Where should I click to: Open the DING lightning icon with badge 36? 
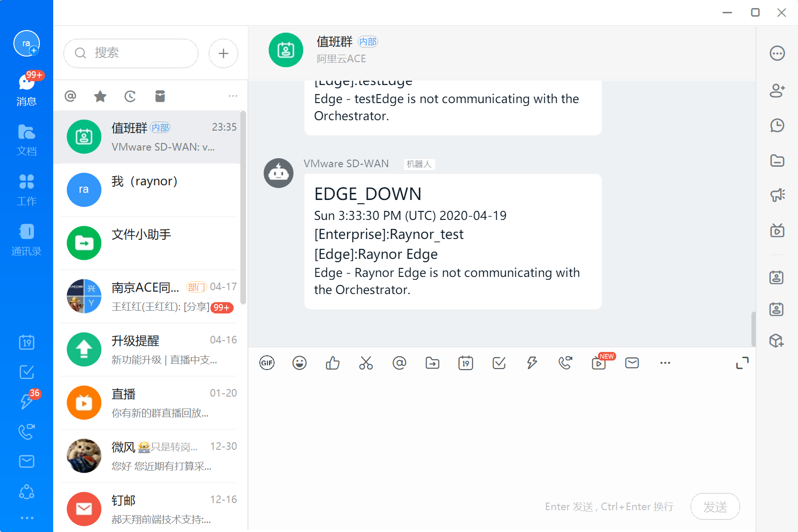[x=27, y=401]
